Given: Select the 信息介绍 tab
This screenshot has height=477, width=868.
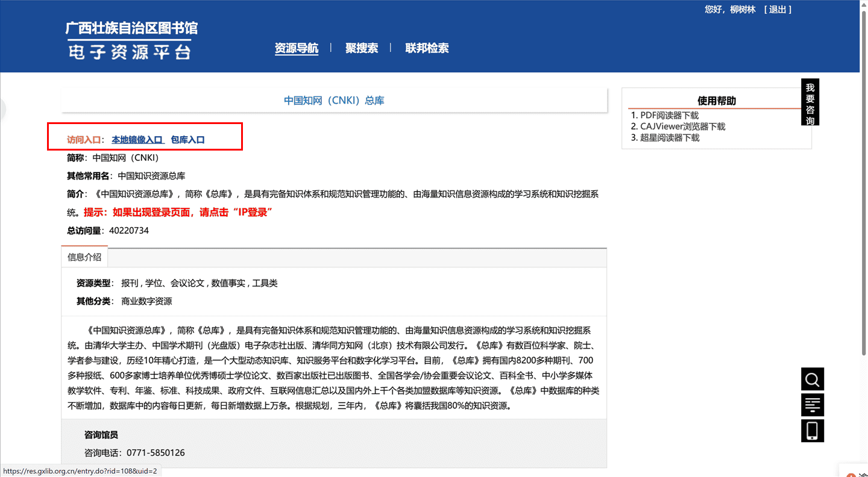Looking at the screenshot, I should [84, 257].
